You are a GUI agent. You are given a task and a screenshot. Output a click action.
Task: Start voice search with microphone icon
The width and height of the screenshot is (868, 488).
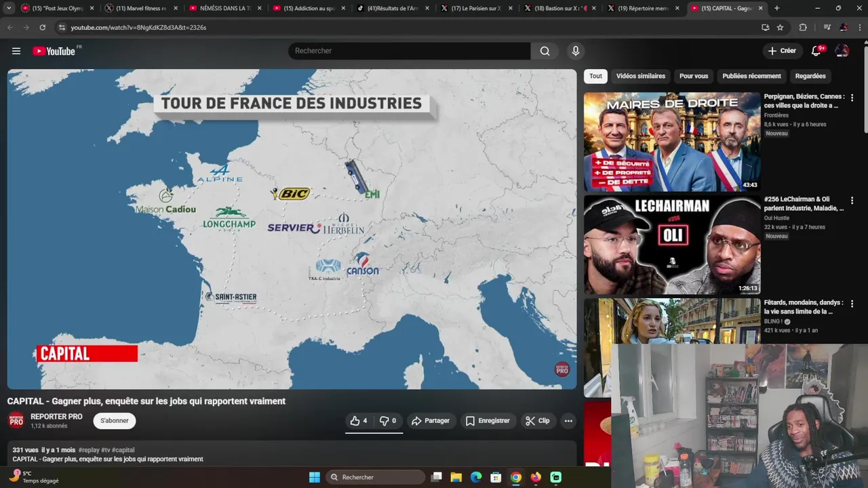coord(576,51)
